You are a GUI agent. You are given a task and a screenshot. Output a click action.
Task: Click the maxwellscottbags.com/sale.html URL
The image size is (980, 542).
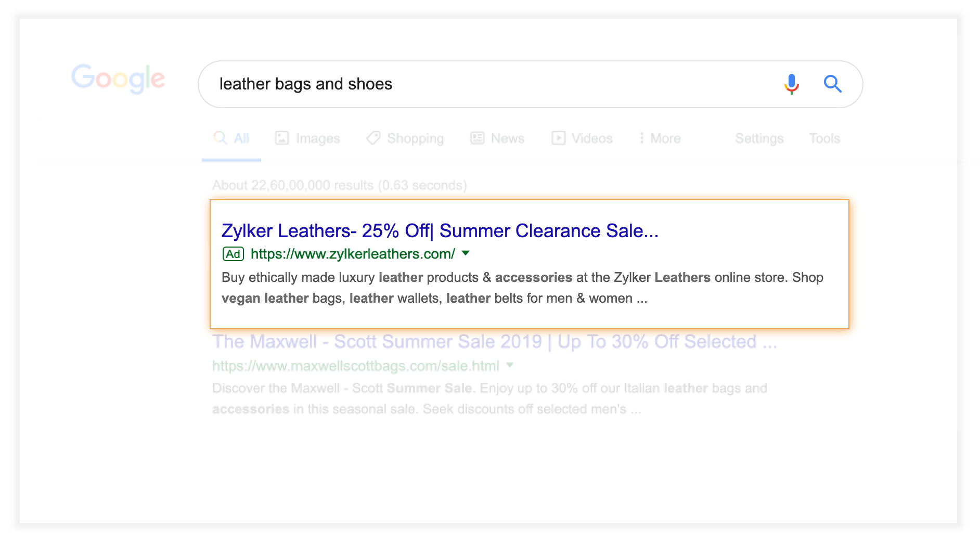pyautogui.click(x=356, y=366)
